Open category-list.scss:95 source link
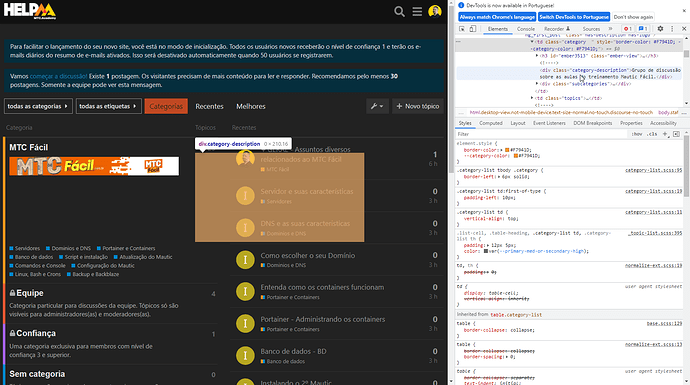This screenshot has width=690, height=385. tap(653, 170)
